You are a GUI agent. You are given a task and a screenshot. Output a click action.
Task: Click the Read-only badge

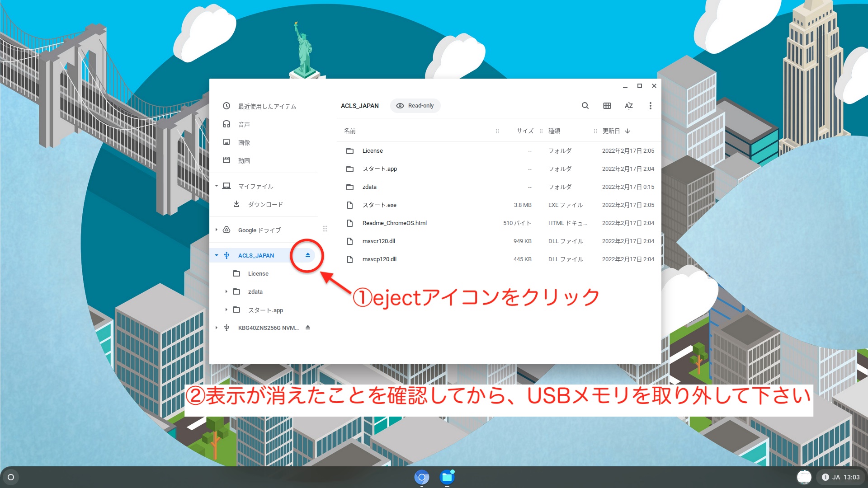point(415,106)
